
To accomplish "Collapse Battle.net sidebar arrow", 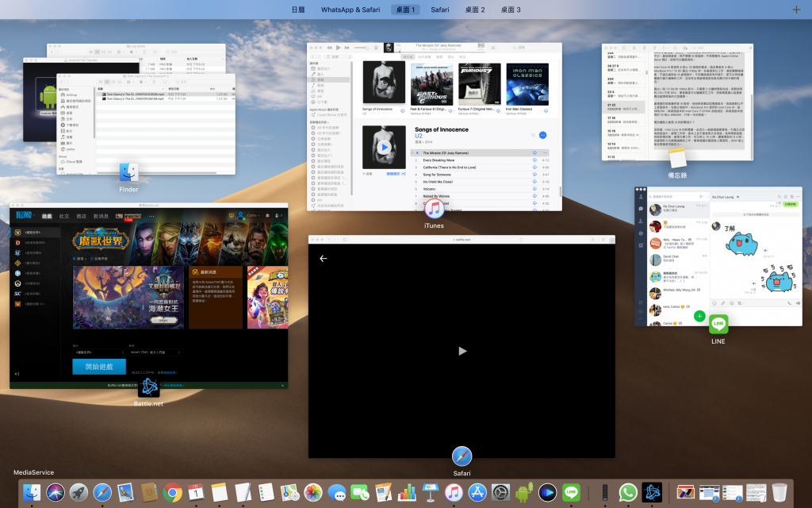I will coord(17,374).
